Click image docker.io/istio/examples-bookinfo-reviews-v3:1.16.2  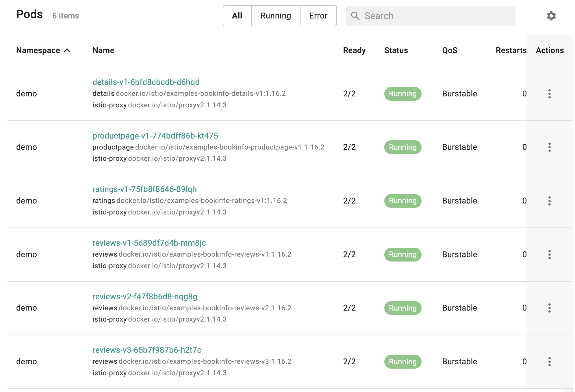tap(205, 361)
